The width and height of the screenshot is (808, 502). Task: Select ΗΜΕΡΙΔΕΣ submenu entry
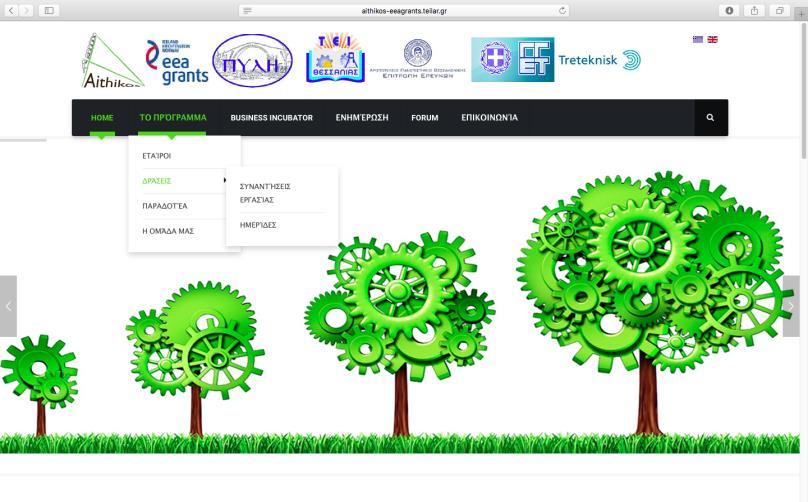coord(258,225)
